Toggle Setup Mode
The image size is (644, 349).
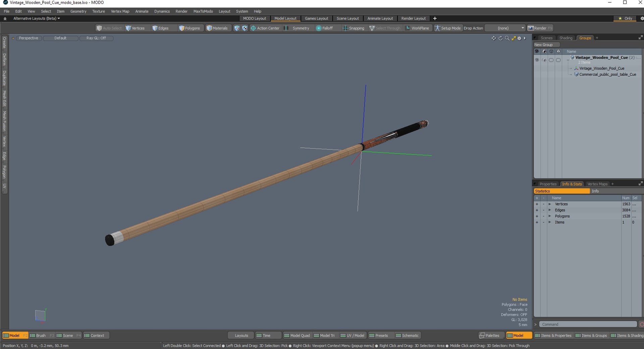[x=448, y=28]
